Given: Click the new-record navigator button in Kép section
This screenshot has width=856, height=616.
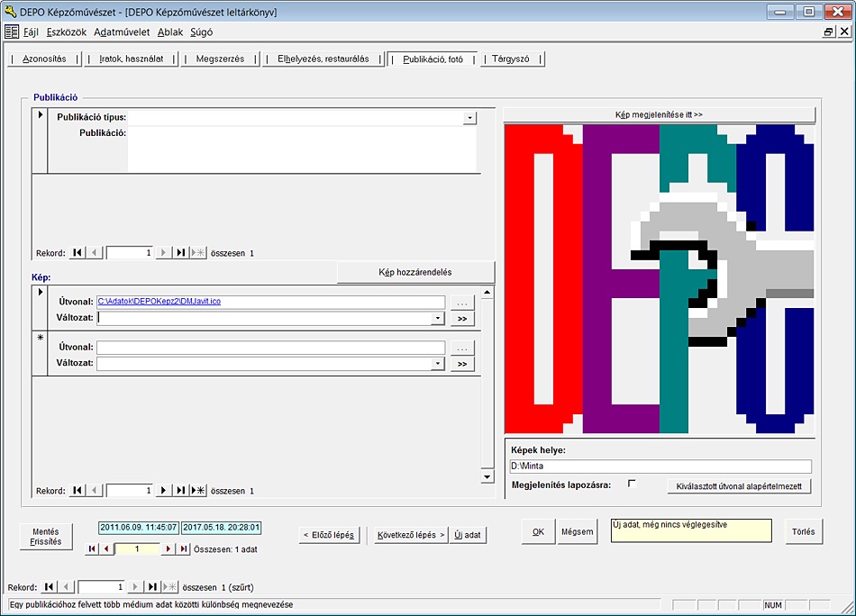Looking at the screenshot, I should coord(198,491).
